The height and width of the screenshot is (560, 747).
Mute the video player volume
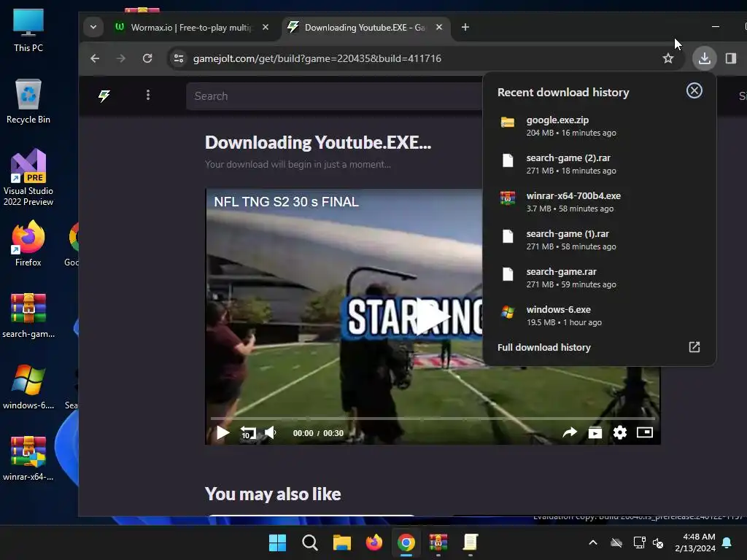coord(271,433)
